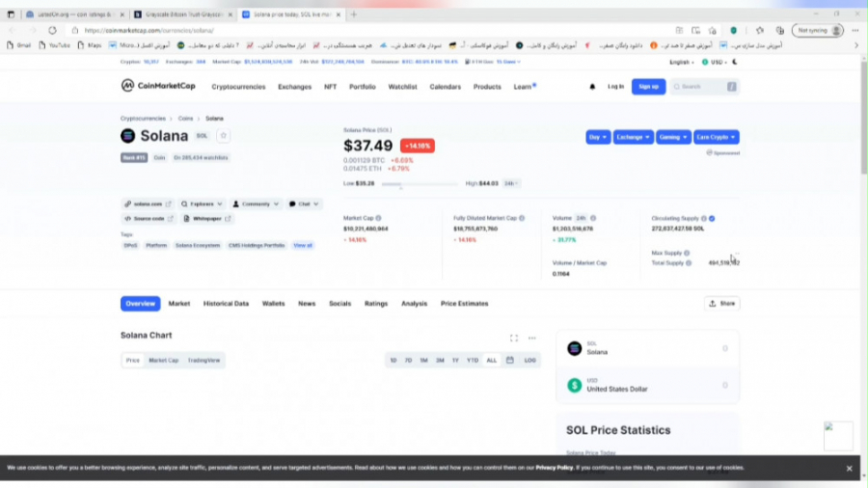Open the English language dropdown
868x488 pixels.
point(682,62)
